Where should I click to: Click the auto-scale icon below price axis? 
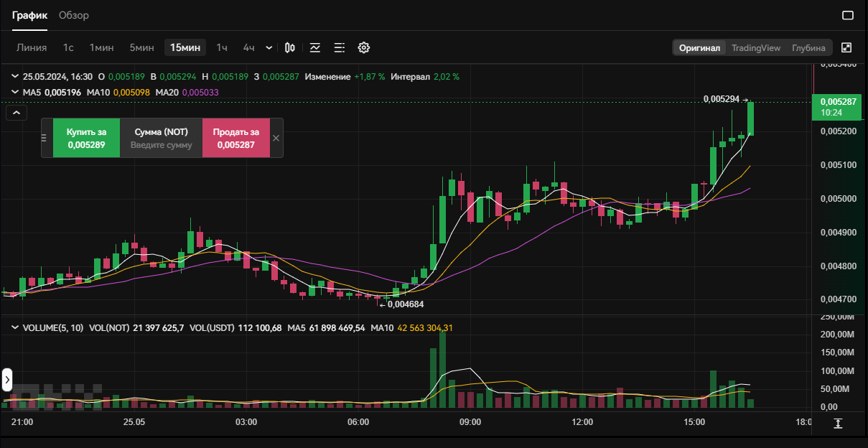838,424
